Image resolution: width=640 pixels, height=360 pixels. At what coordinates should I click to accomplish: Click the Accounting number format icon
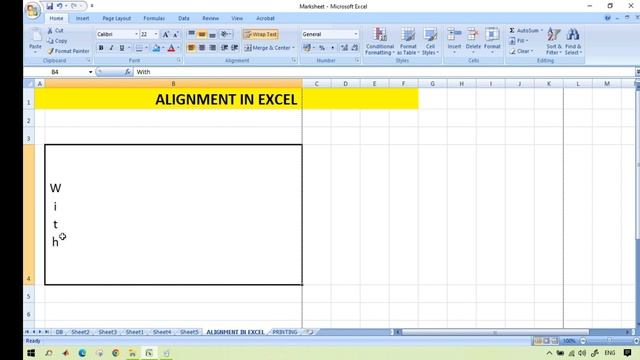307,48
